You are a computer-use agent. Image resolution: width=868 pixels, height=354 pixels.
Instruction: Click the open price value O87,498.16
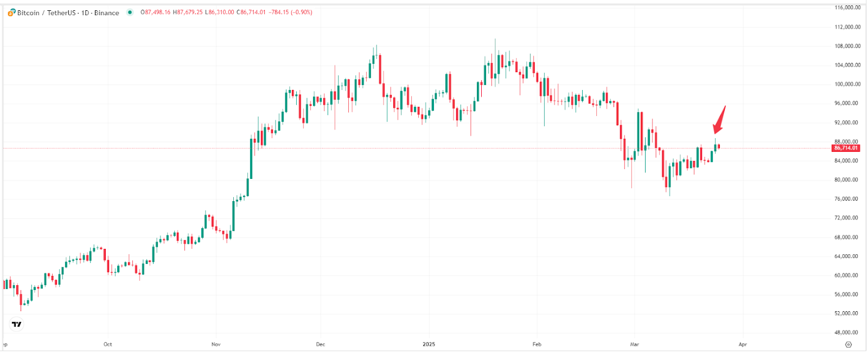click(156, 12)
